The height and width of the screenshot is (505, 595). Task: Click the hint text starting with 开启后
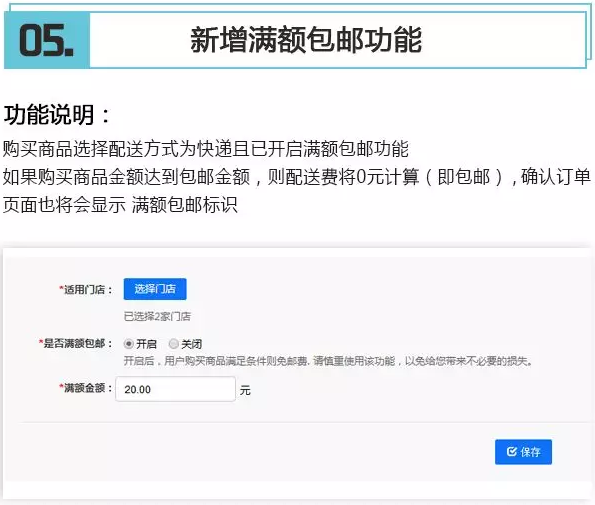(x=328, y=361)
